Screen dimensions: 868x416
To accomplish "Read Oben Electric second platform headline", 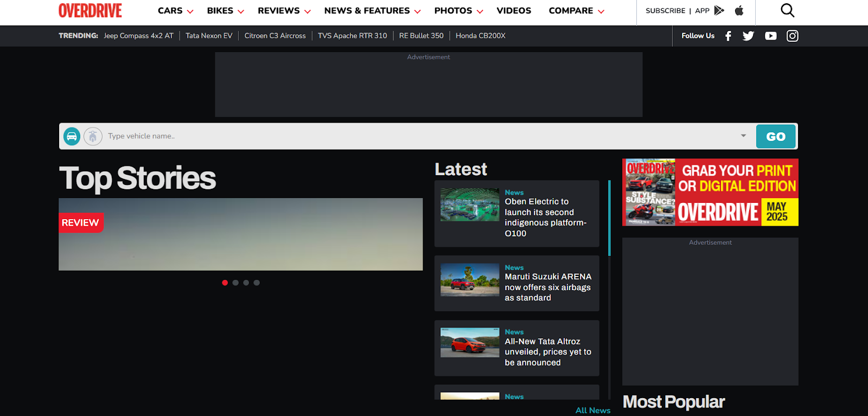I will tap(546, 217).
